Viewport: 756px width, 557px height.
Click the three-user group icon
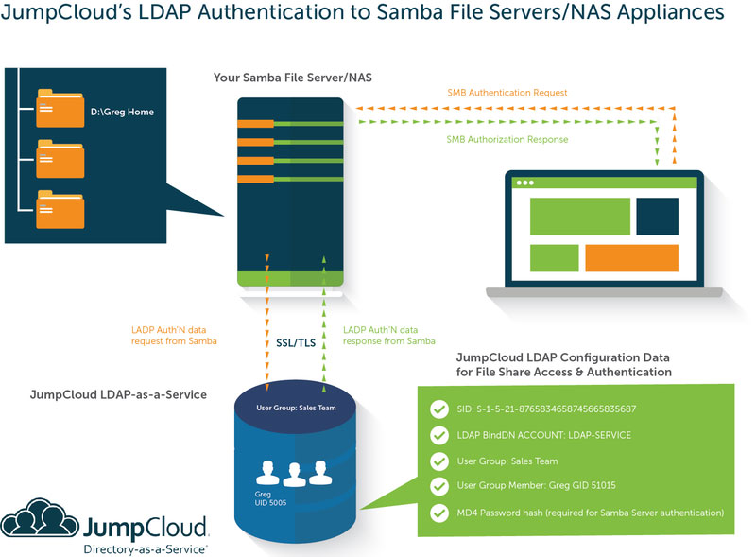[x=296, y=470]
